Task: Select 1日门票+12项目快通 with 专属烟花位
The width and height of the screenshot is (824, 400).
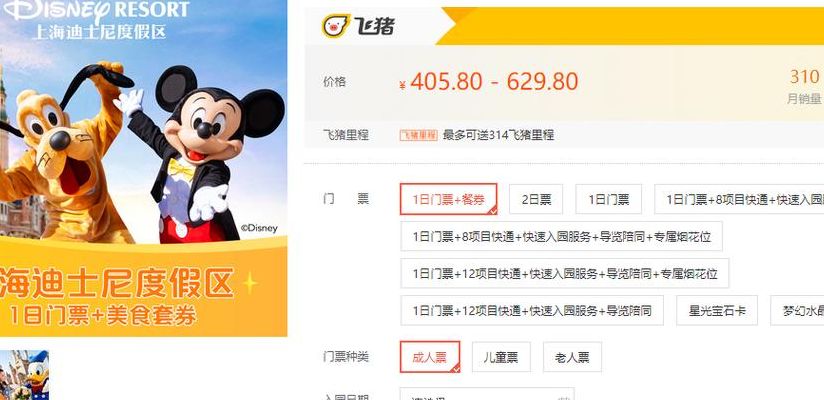Action: click(x=564, y=273)
